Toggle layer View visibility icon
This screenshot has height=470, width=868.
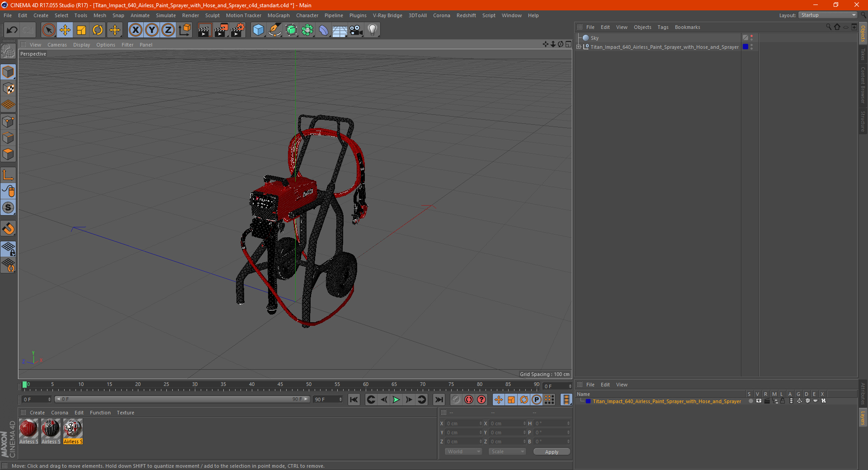pos(759,401)
